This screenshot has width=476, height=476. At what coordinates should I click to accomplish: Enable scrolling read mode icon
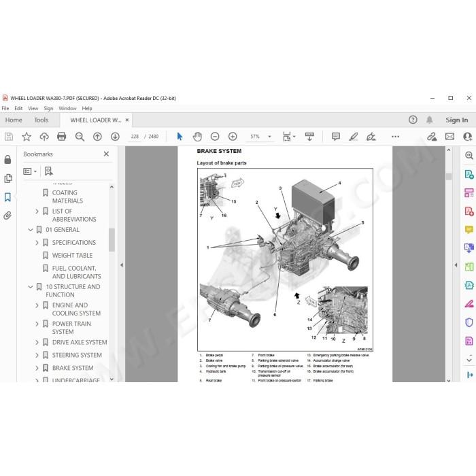(x=309, y=137)
